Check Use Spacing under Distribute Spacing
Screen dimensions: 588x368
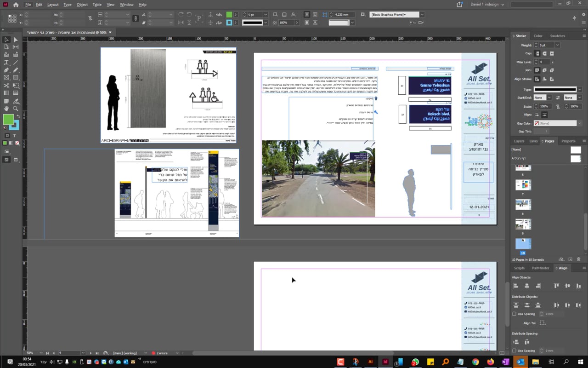pos(514,351)
